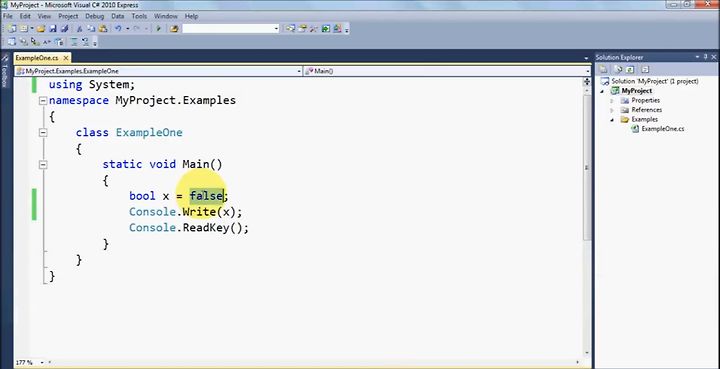
Task: Click the Solution Explorer Refresh icon
Action: click(x=630, y=69)
